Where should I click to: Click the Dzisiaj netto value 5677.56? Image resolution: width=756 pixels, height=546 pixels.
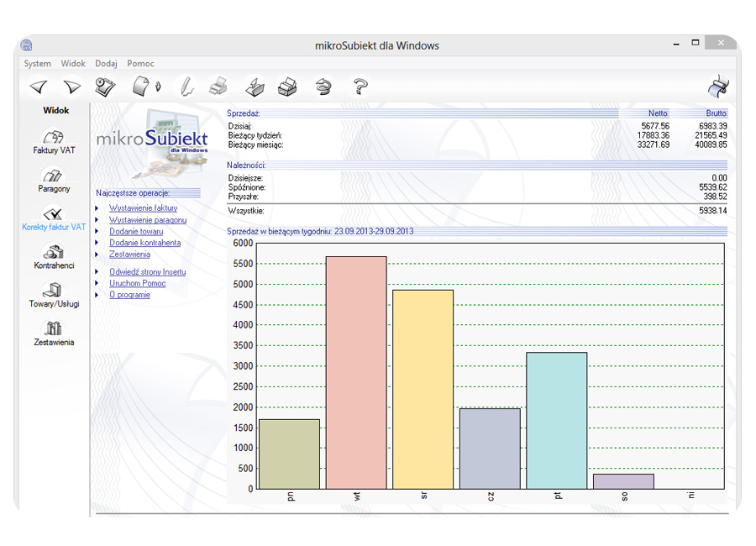(x=655, y=126)
